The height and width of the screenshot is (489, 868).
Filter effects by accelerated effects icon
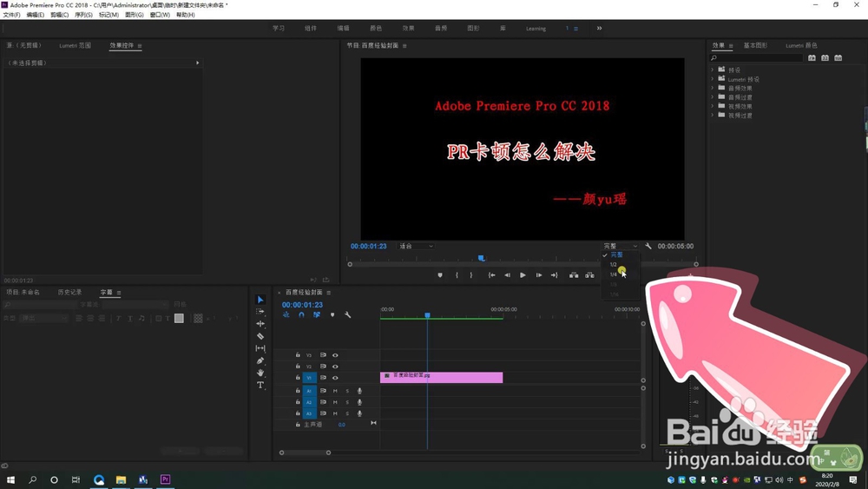click(812, 57)
